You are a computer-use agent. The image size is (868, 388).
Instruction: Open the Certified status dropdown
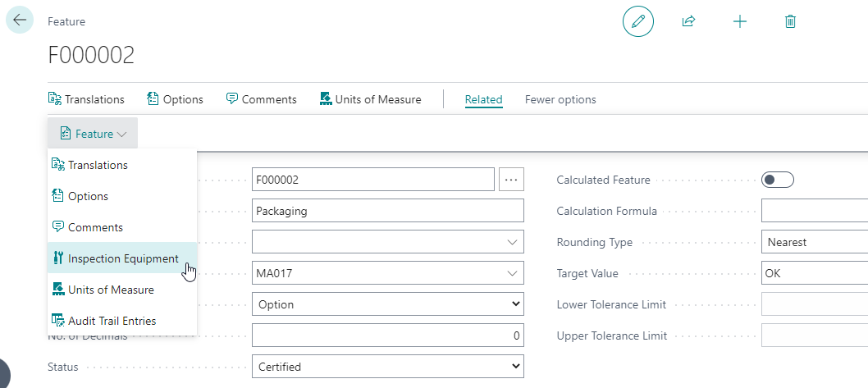coord(387,367)
